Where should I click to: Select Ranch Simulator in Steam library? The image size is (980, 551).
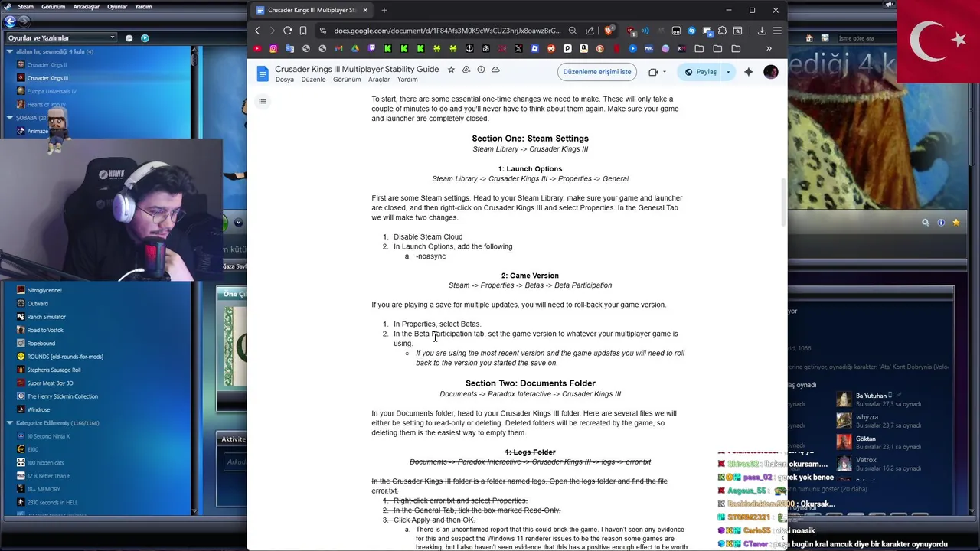(46, 317)
